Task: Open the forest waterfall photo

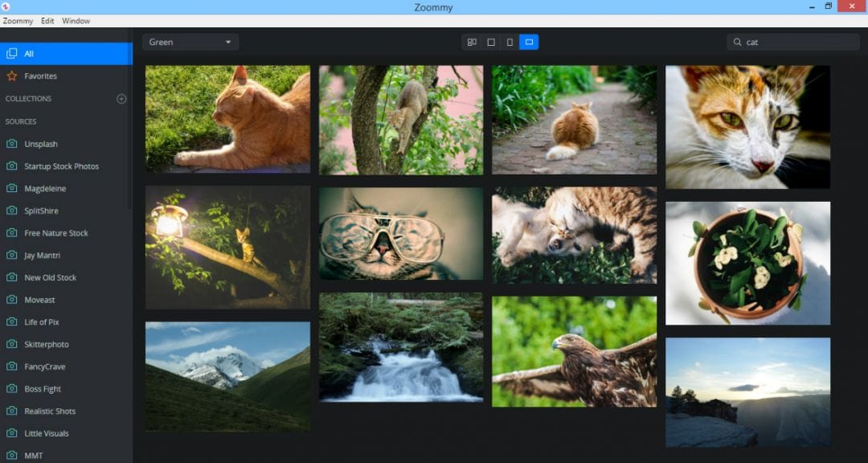Action: [401, 347]
